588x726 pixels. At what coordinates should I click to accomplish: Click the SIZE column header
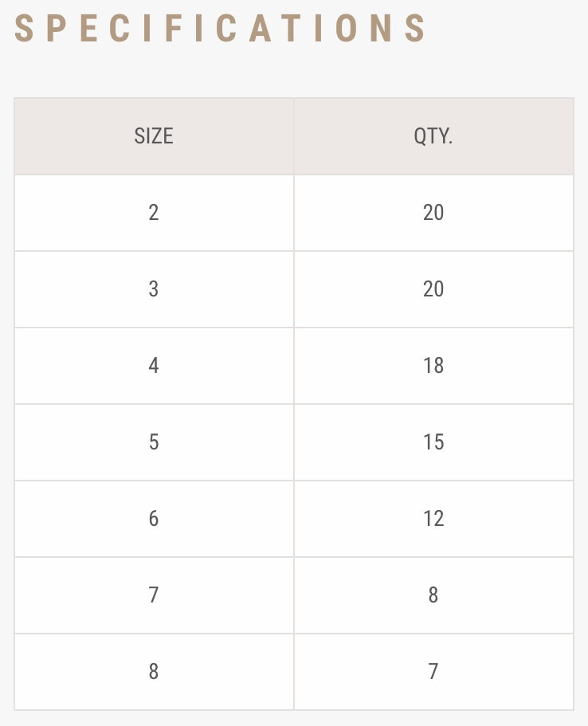click(x=154, y=136)
